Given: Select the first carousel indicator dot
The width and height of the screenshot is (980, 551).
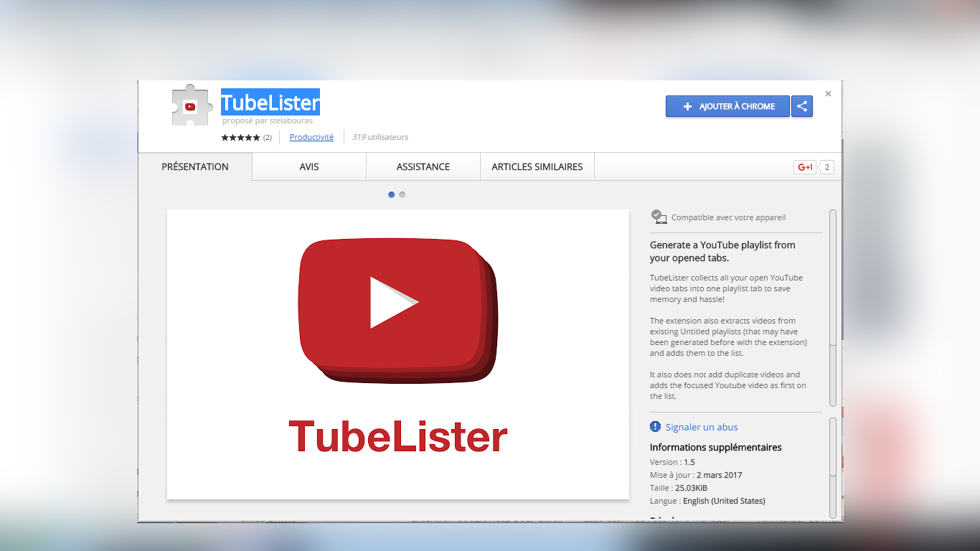Looking at the screenshot, I should point(391,194).
